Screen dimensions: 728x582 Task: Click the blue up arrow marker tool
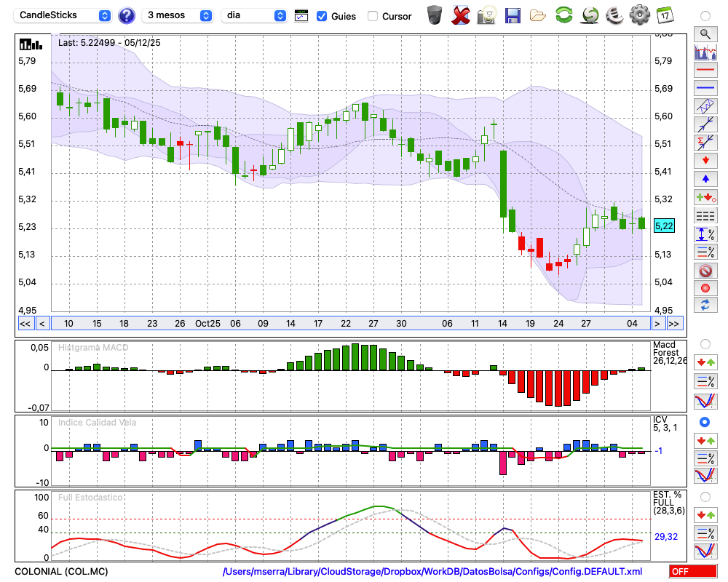point(705,179)
